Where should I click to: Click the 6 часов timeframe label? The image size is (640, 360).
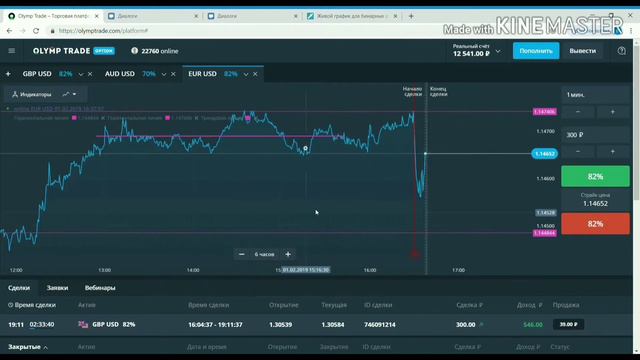coord(264,254)
